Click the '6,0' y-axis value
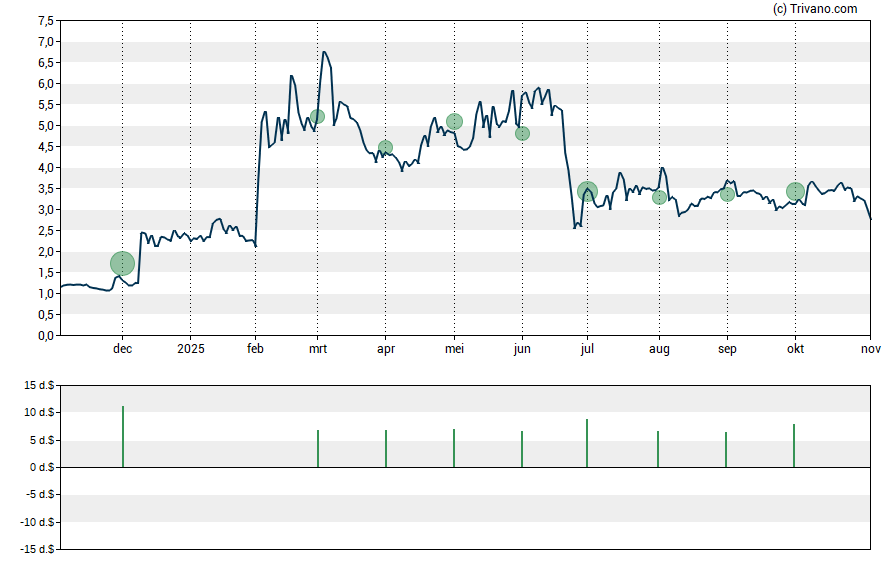This screenshot has width=888, height=565. [x=46, y=84]
